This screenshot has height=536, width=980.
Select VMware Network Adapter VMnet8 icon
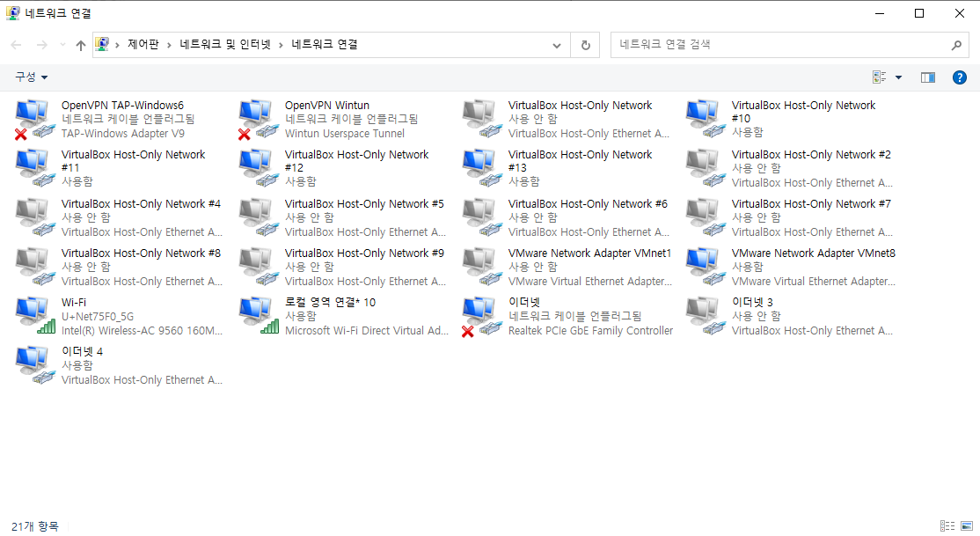coord(706,267)
